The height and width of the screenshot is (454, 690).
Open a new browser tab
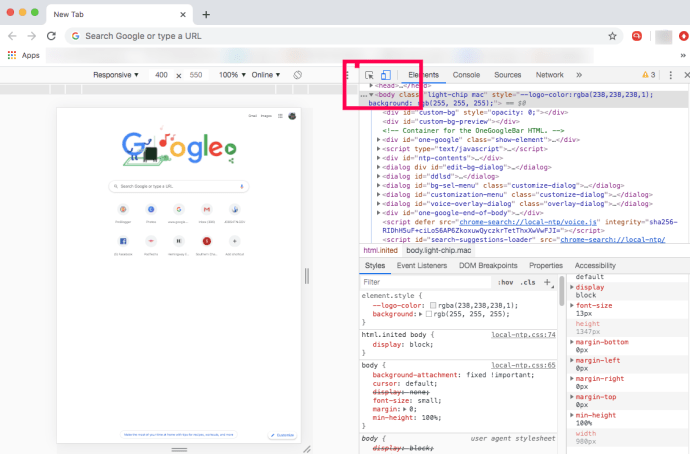(206, 15)
